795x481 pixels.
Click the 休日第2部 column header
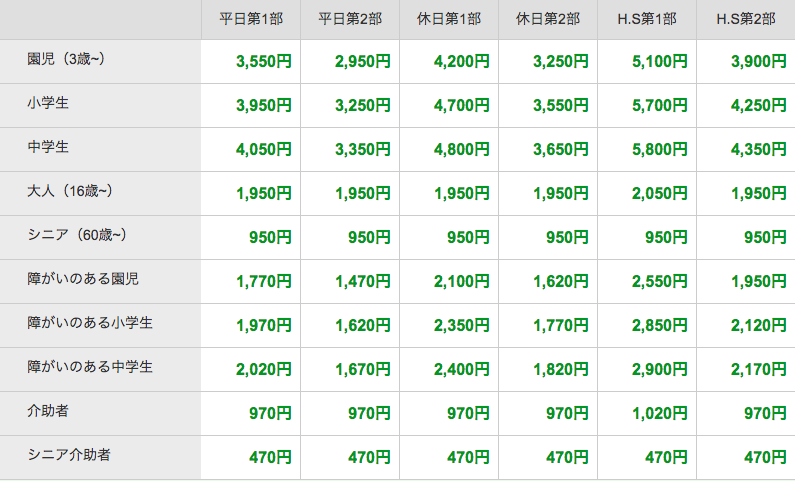[x=548, y=19]
